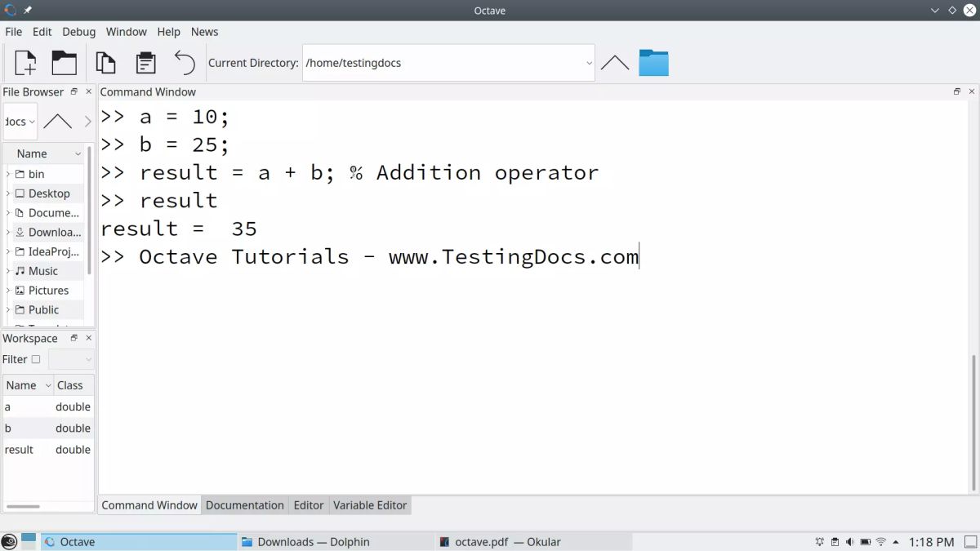Expand the Documents folder

coord(8,213)
